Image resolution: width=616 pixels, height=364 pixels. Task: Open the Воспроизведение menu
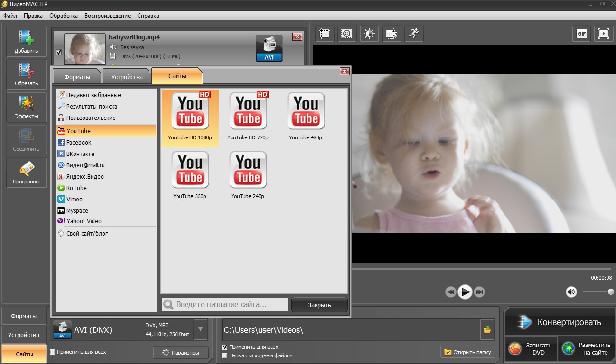point(108,16)
